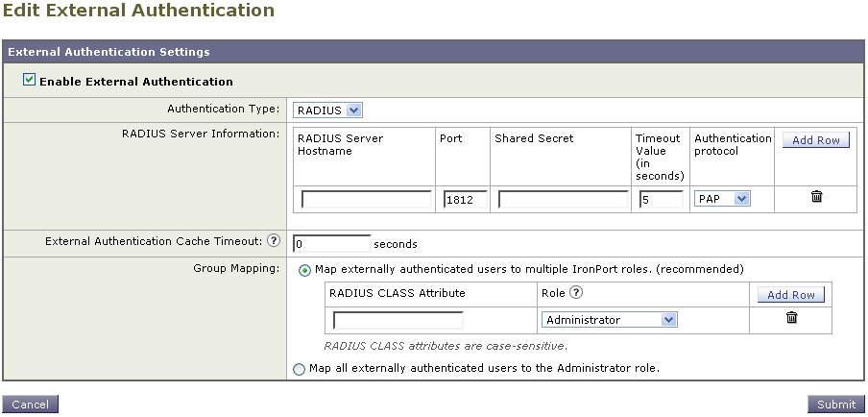The image size is (868, 417).
Task: Focus the RADIUS CLASS Attribute field
Action: [x=398, y=320]
